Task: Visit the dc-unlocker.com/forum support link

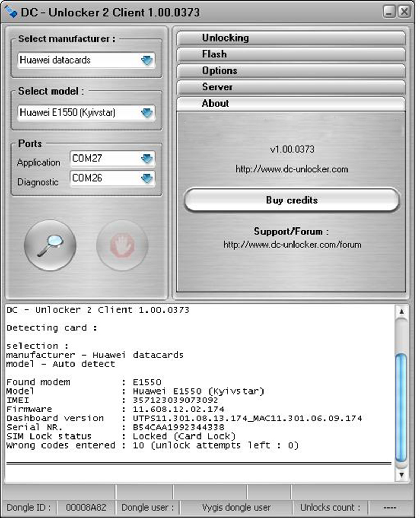Action: pyautogui.click(x=292, y=245)
